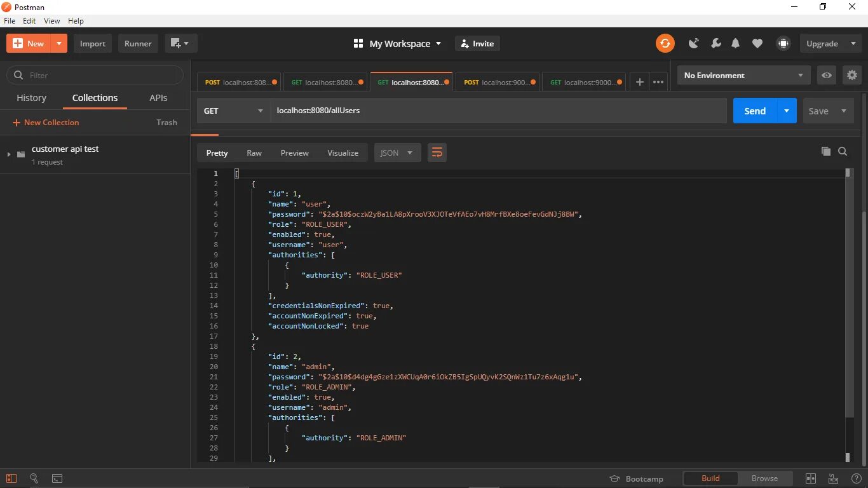Image resolution: width=868 pixels, height=488 pixels.
Task: Open Bootcamp from status bar
Action: 636,478
